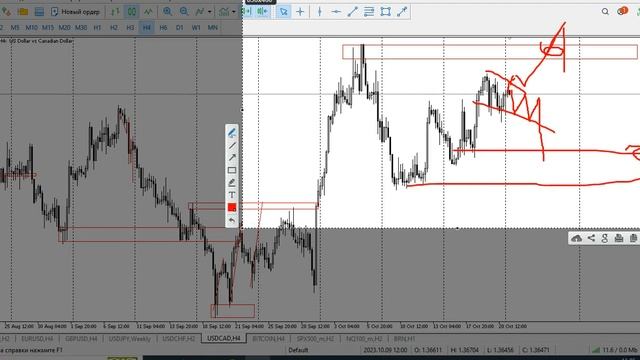640x360 pixels.
Task: Share screenshot on social networks
Action: 591,238
